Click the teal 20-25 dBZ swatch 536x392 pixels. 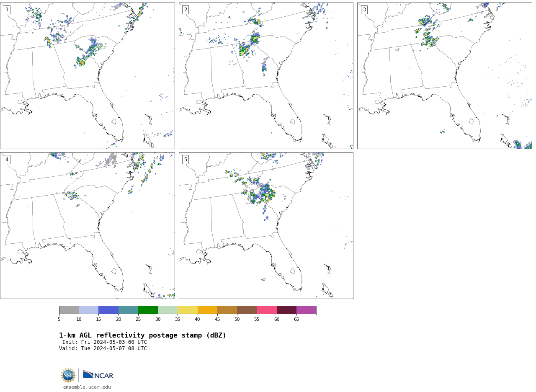click(x=128, y=310)
